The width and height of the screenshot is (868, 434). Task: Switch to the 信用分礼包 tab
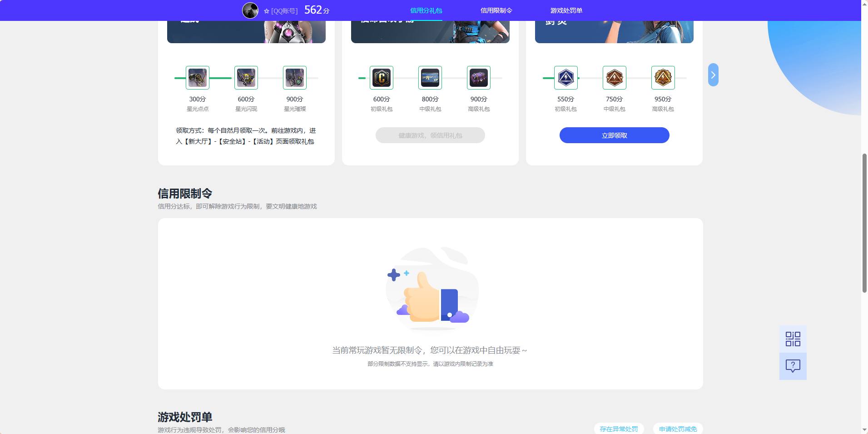click(x=426, y=10)
